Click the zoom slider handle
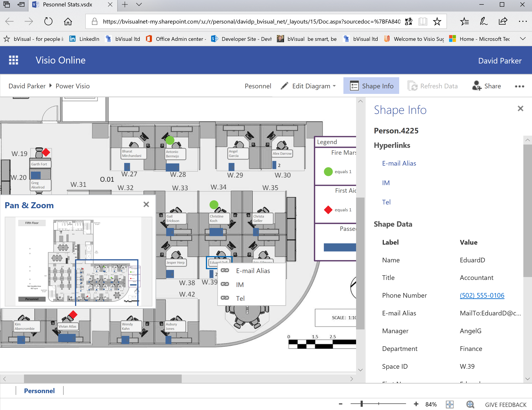The height and width of the screenshot is (410, 532). click(x=361, y=404)
